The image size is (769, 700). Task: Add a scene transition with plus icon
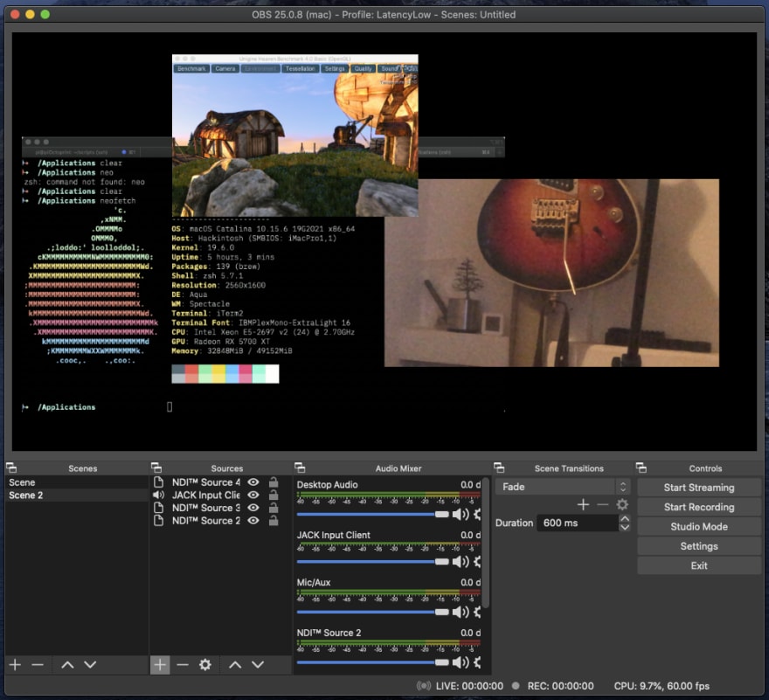pyautogui.click(x=583, y=504)
